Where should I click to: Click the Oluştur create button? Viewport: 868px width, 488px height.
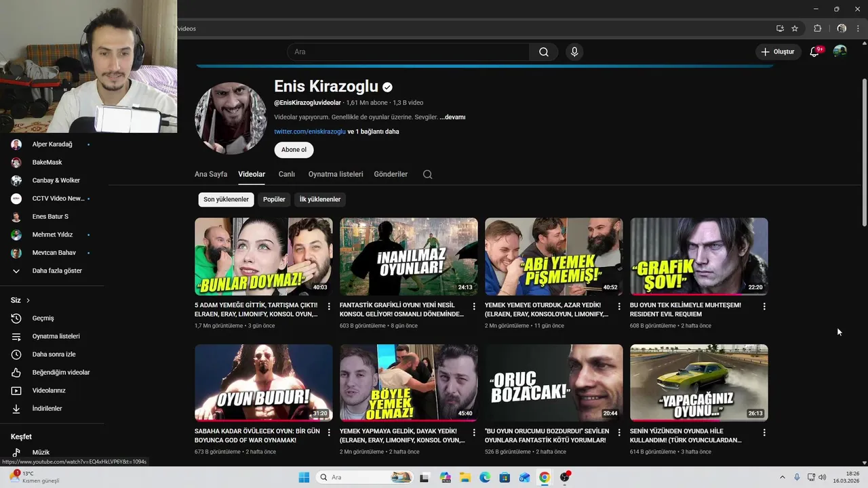[x=778, y=52]
